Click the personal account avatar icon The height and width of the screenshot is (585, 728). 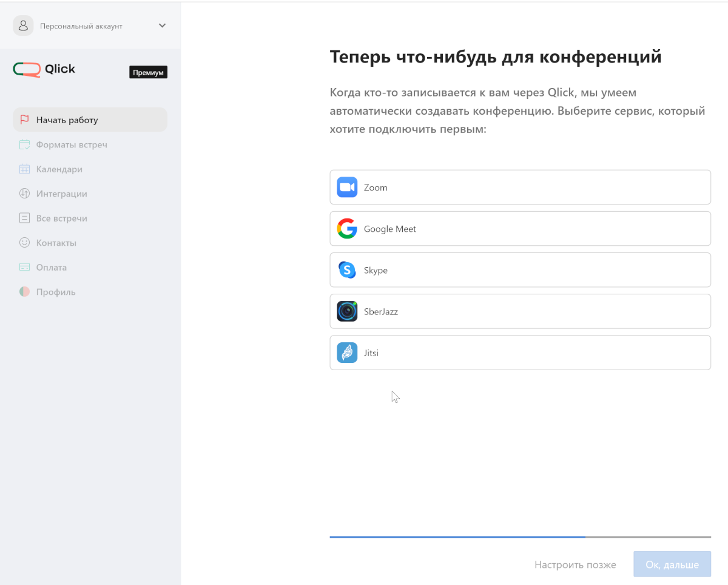[23, 25]
